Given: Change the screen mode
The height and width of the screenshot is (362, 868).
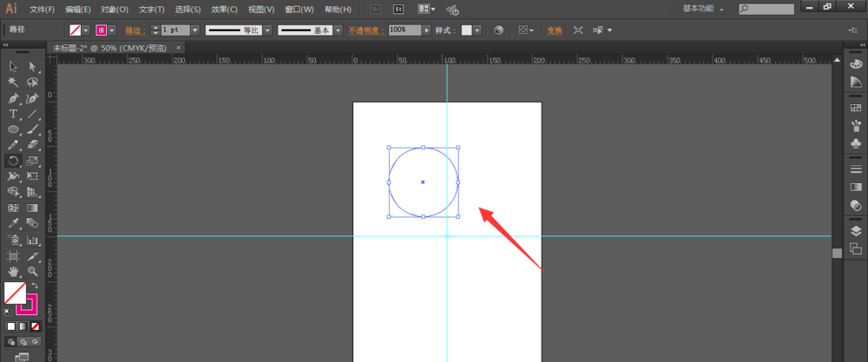Looking at the screenshot, I should [x=23, y=357].
